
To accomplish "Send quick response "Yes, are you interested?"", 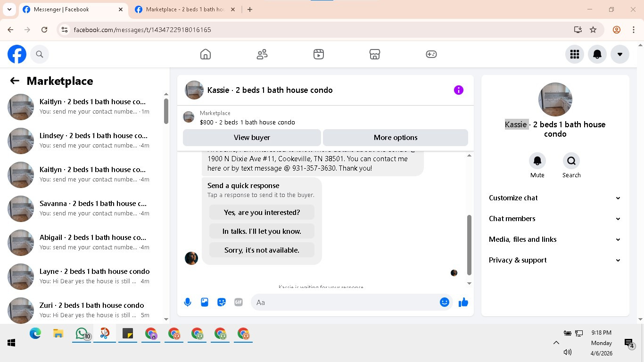I will click(x=262, y=213).
